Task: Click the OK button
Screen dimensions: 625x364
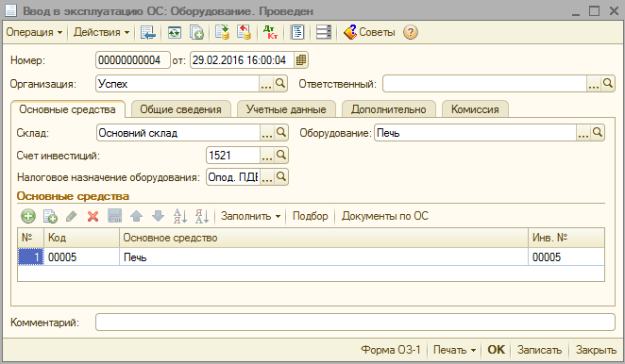Action: click(x=496, y=350)
